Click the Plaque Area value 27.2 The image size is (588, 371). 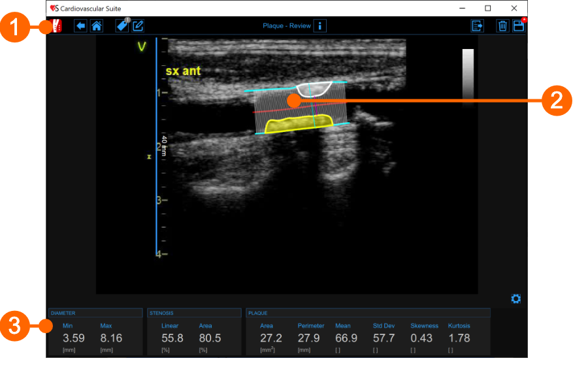pos(270,338)
